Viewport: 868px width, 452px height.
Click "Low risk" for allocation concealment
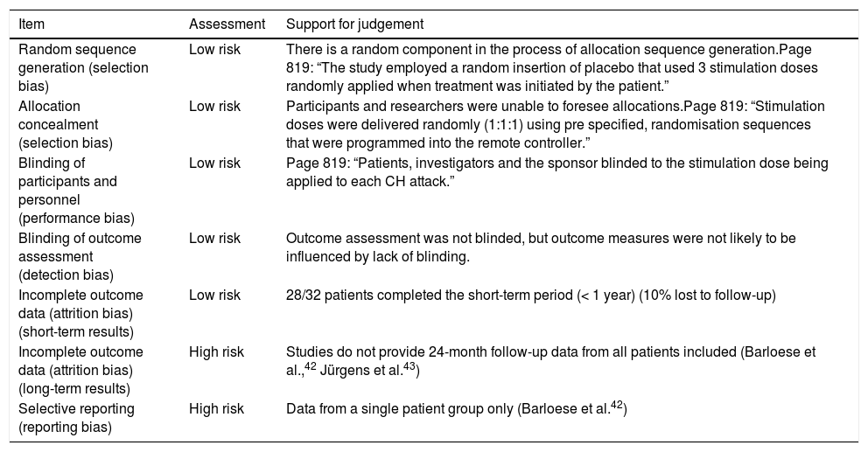pyautogui.click(x=214, y=107)
